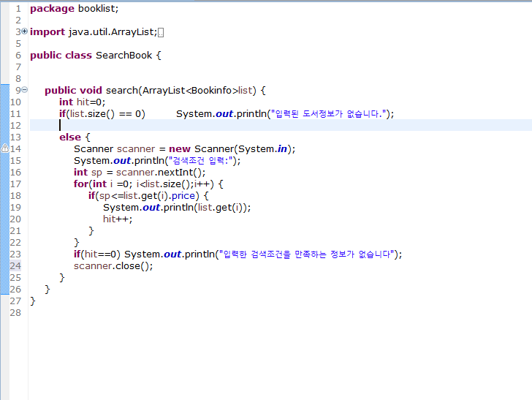Screen dimensions: 532x400
Task: Place cursor on empty line 12
Action: [x=281, y=125]
